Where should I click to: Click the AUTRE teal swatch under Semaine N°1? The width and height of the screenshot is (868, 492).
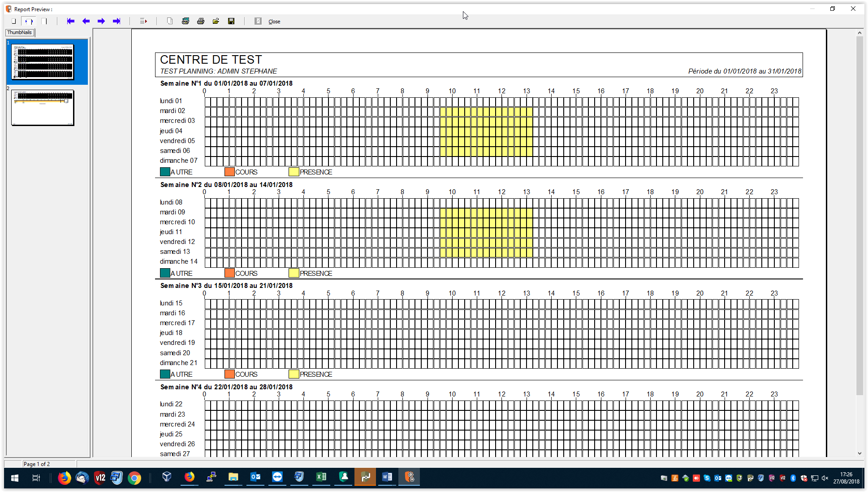(x=165, y=172)
